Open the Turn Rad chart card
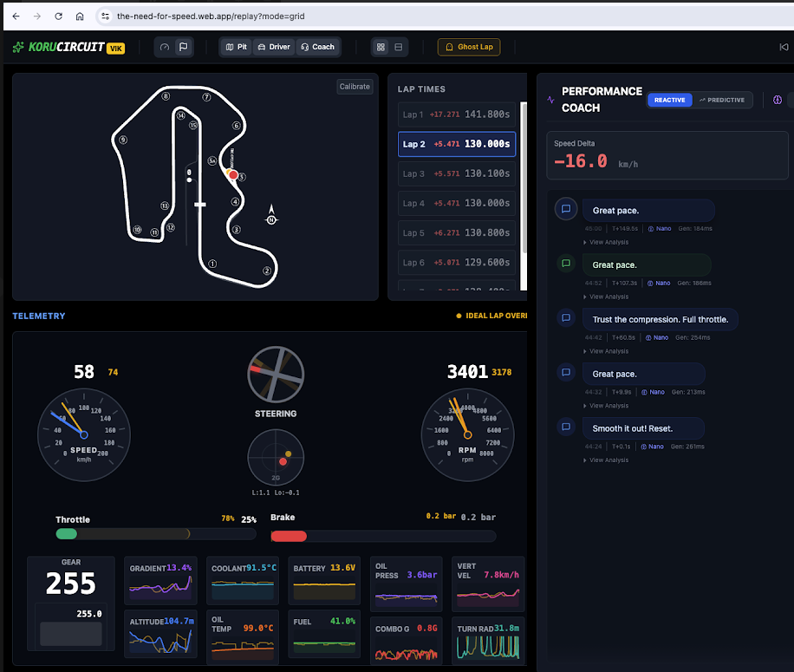The height and width of the screenshot is (672, 794). pos(488,641)
